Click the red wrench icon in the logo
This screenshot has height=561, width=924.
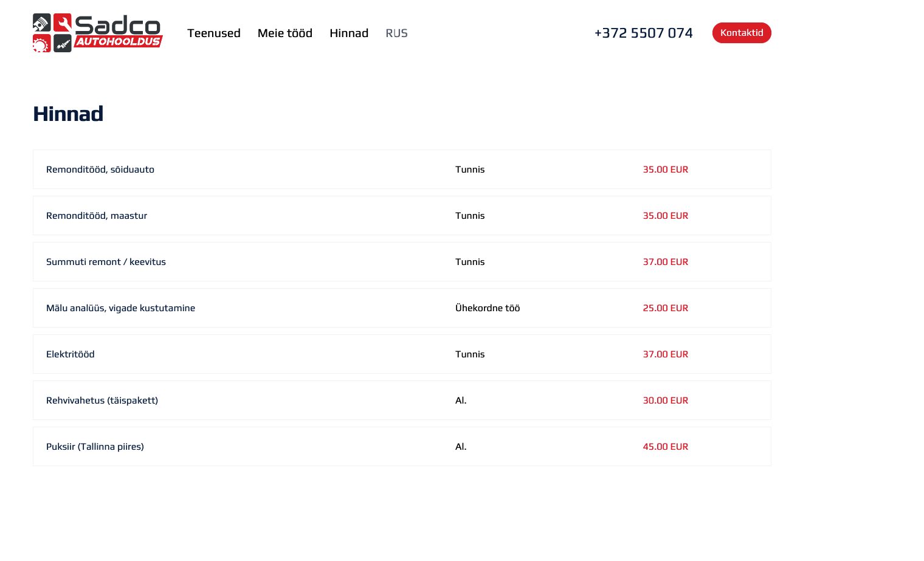[63, 22]
